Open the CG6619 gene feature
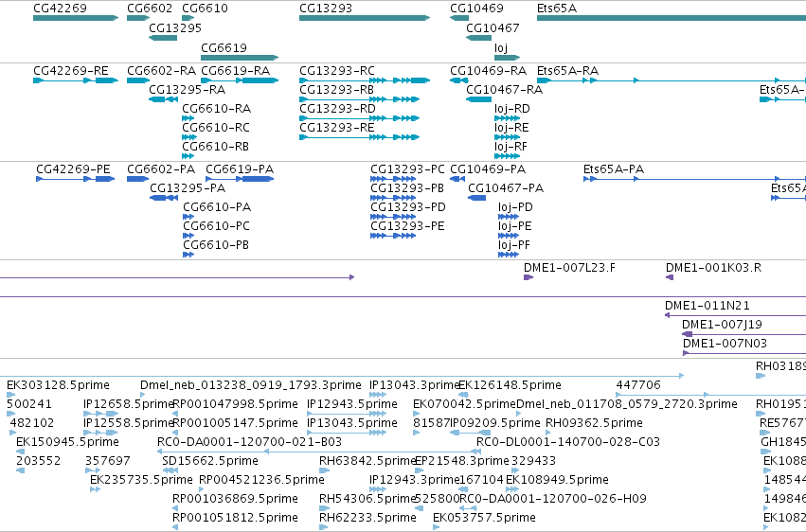806x532 pixels. [x=240, y=58]
